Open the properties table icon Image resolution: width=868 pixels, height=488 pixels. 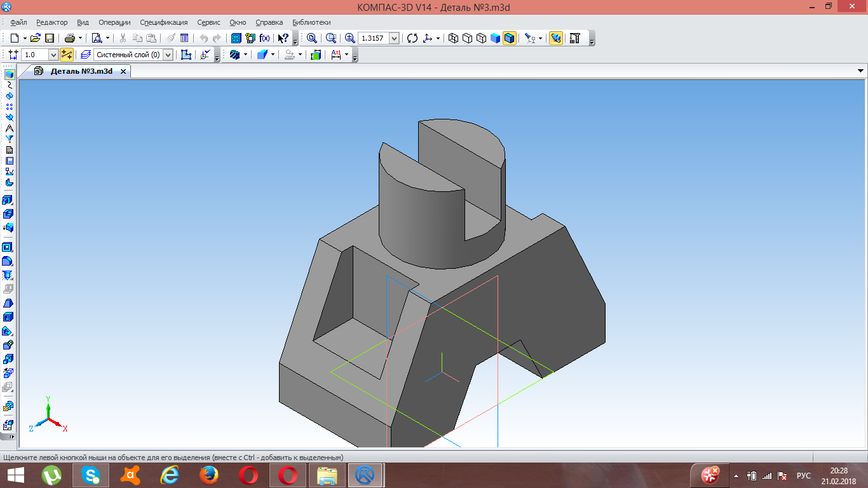(184, 38)
